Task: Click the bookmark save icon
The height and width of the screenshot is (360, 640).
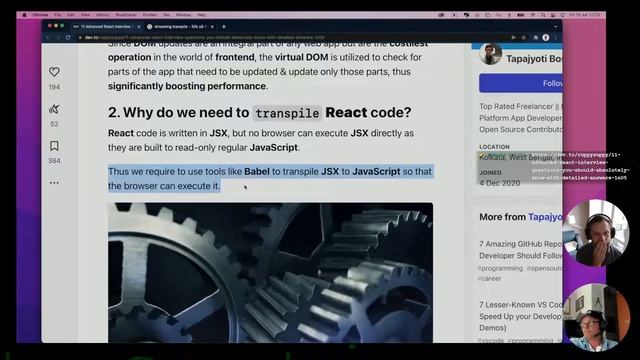Action: 54,146
